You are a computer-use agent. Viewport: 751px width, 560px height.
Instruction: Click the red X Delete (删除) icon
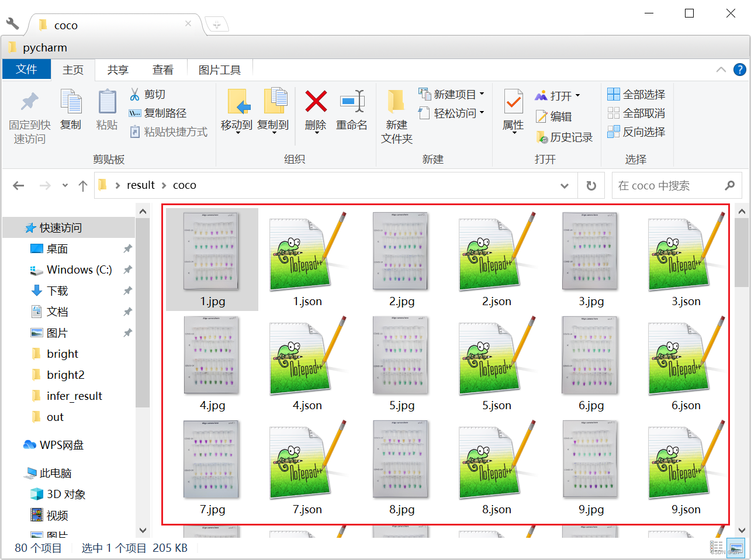[x=316, y=102]
